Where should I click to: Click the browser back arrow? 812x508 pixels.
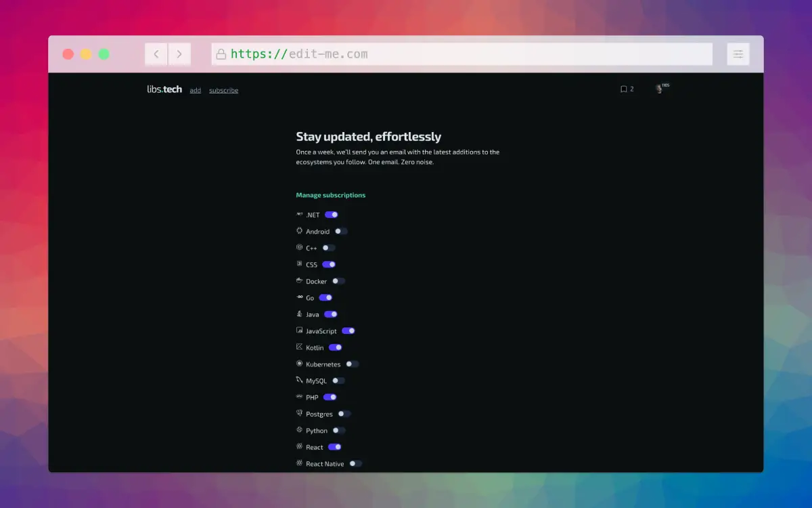click(x=156, y=54)
